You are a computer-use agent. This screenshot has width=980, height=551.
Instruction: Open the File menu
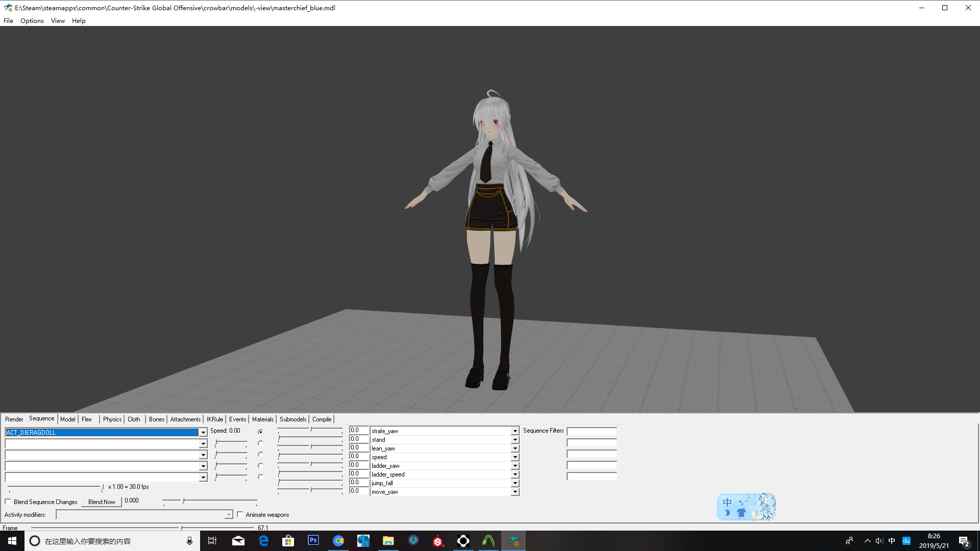coord(8,21)
